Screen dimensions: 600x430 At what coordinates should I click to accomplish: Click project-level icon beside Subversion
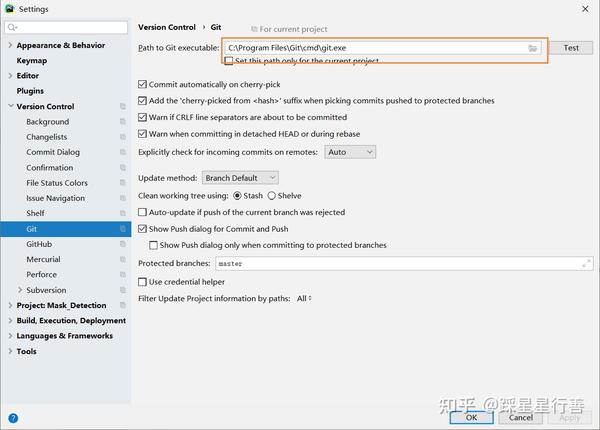[122, 290]
